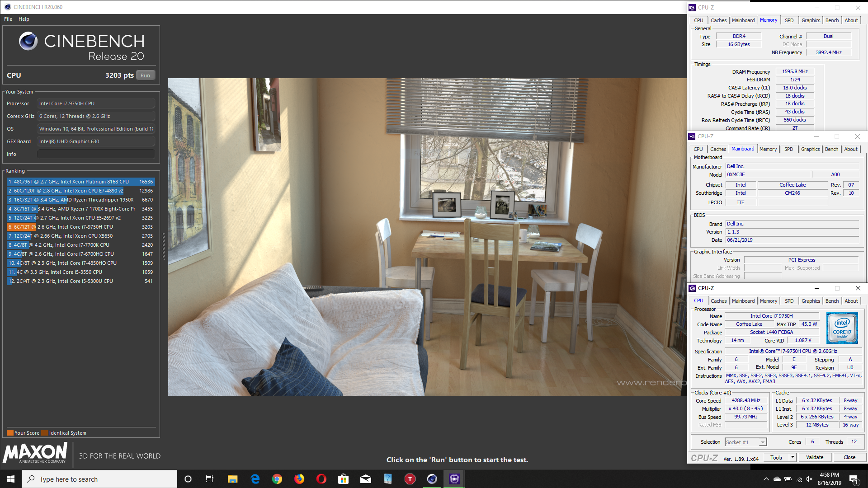Open the Mail app from the taskbar
This screenshot has width=868, height=488.
click(x=366, y=479)
